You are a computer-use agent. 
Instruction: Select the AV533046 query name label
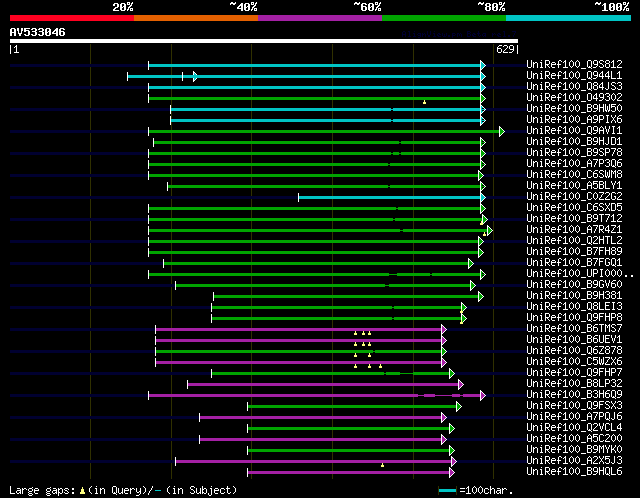(x=38, y=32)
